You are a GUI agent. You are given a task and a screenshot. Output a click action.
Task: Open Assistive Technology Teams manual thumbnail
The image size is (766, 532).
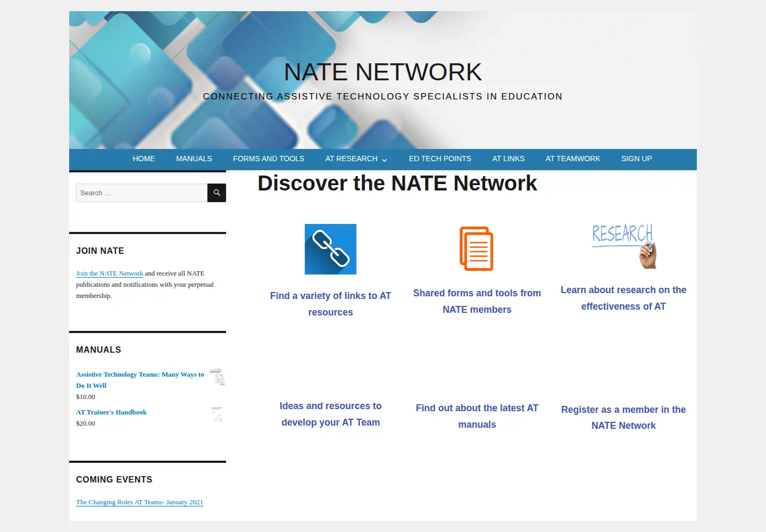218,377
